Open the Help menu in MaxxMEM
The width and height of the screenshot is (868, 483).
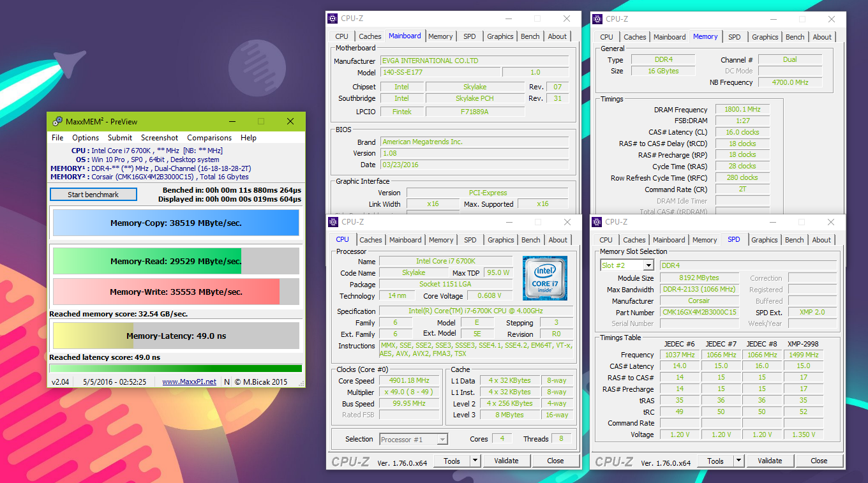coord(248,137)
